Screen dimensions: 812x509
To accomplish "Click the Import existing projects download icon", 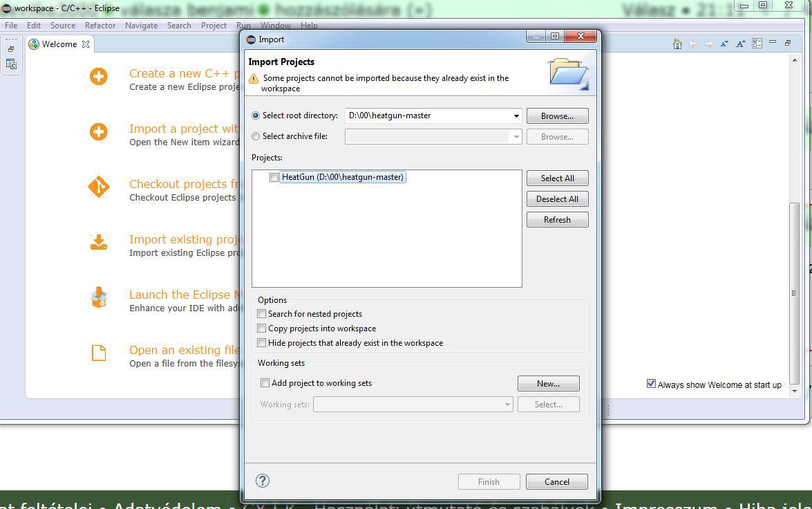I will pyautogui.click(x=98, y=242).
